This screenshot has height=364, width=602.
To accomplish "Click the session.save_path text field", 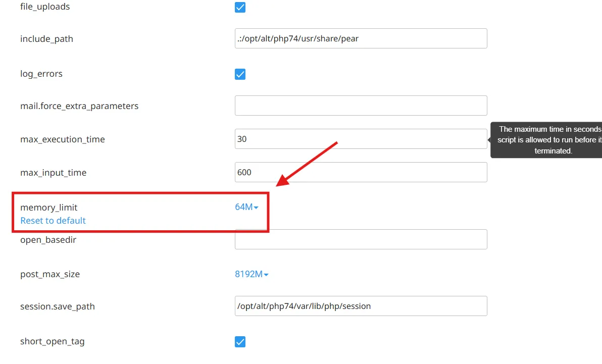I will click(361, 306).
